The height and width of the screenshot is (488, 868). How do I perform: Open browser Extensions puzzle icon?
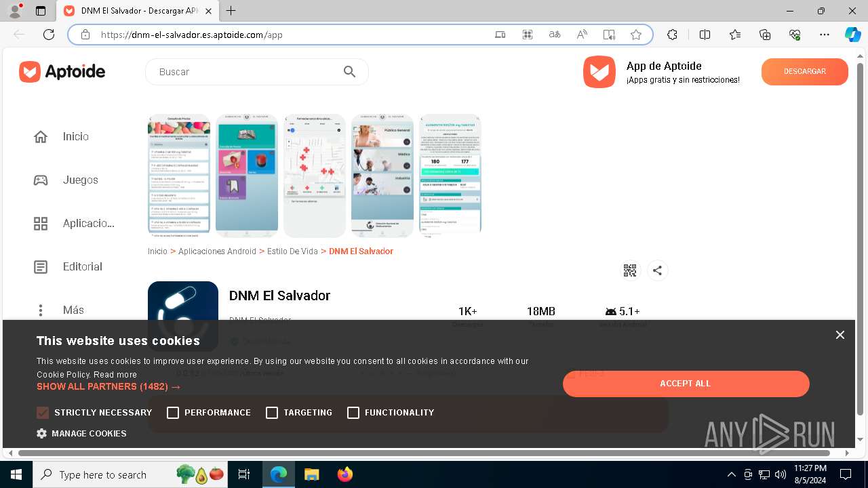click(x=672, y=35)
